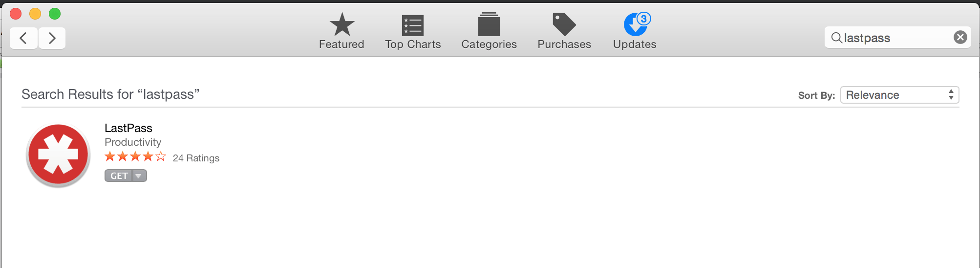Open the Categories stacked box icon

click(x=489, y=24)
